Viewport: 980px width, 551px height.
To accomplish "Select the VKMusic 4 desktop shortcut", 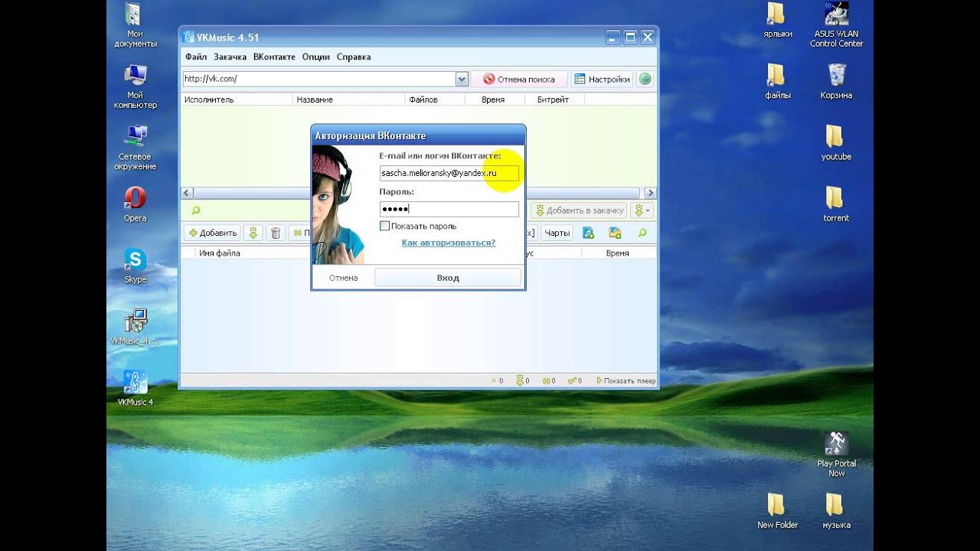I will [136, 388].
